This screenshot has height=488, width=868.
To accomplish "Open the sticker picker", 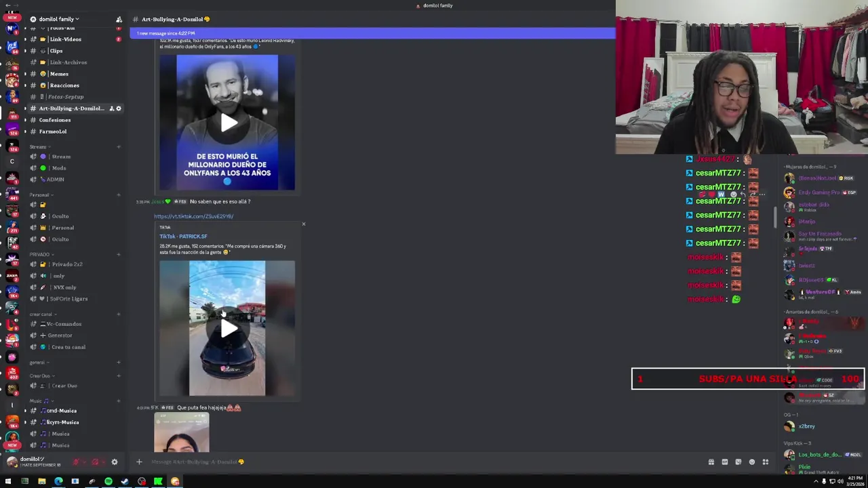I will click(x=738, y=462).
